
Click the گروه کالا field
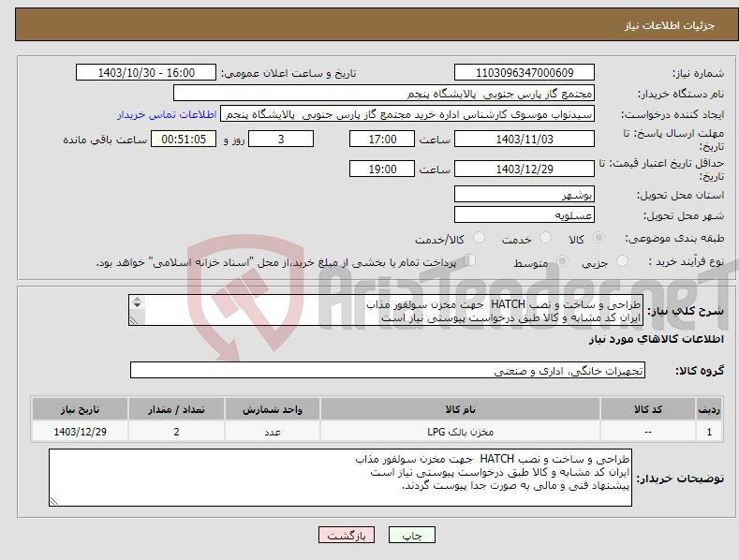[388, 370]
